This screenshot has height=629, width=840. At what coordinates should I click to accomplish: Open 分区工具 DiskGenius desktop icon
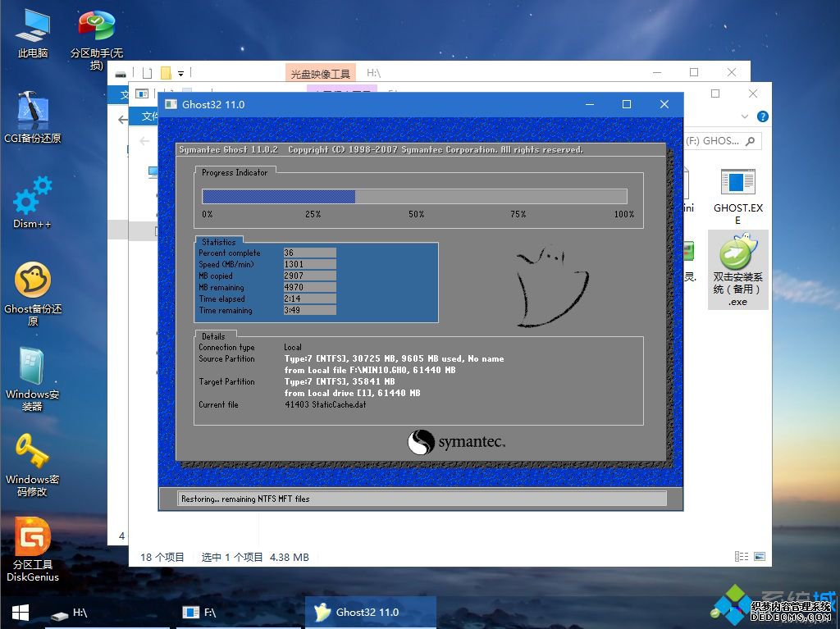33,549
